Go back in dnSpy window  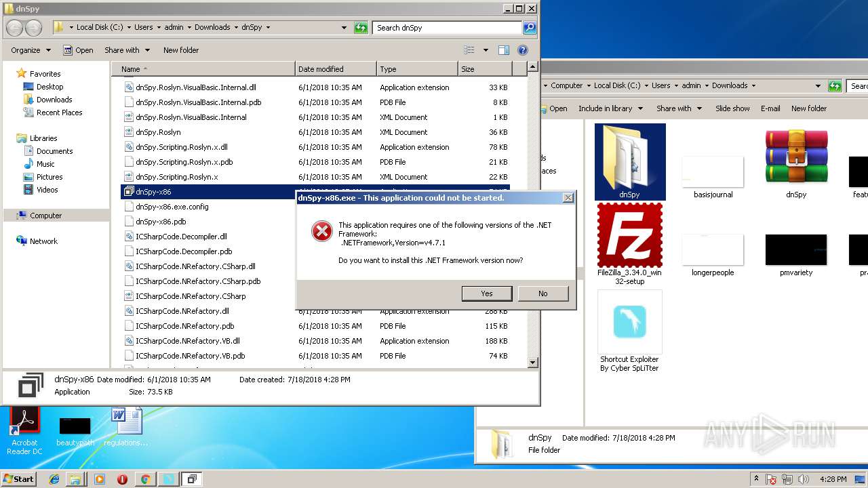[15, 28]
